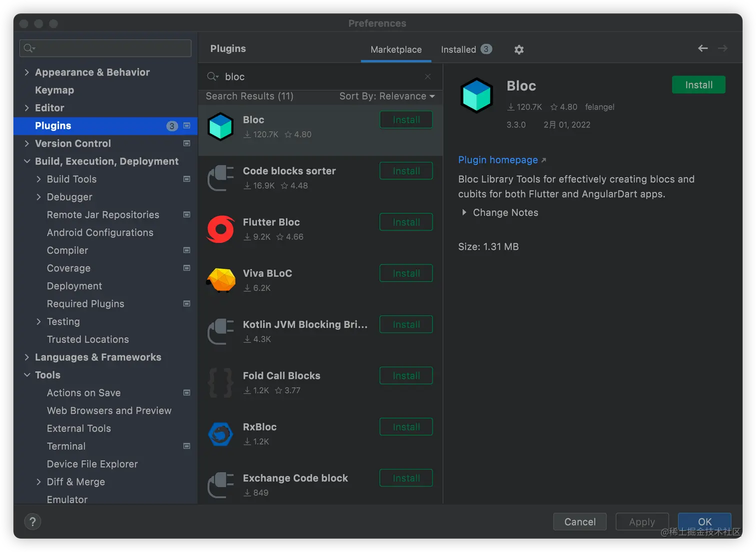Viewport: 756px width, 552px height.
Task: Expand Appearance & Behavior section
Action: click(x=26, y=72)
